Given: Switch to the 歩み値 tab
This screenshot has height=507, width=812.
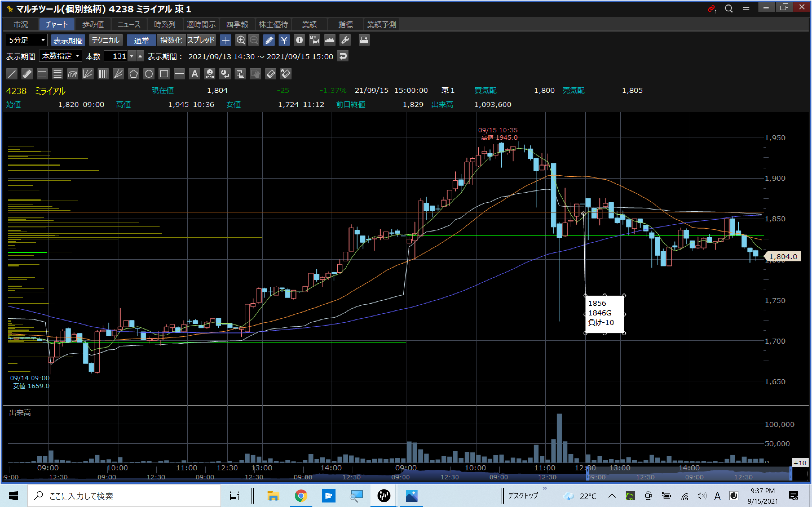Looking at the screenshot, I should click(x=93, y=25).
